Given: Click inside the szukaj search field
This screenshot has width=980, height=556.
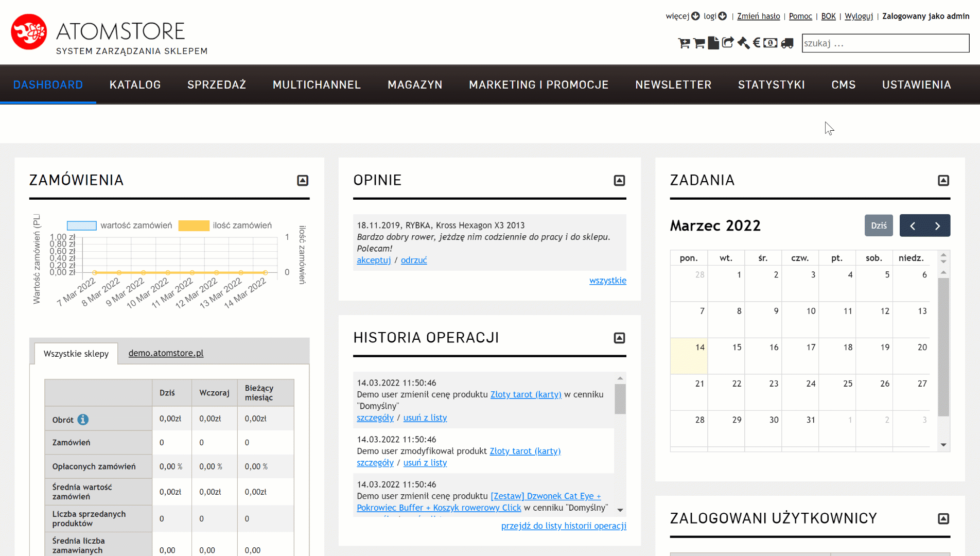Looking at the screenshot, I should (x=884, y=43).
